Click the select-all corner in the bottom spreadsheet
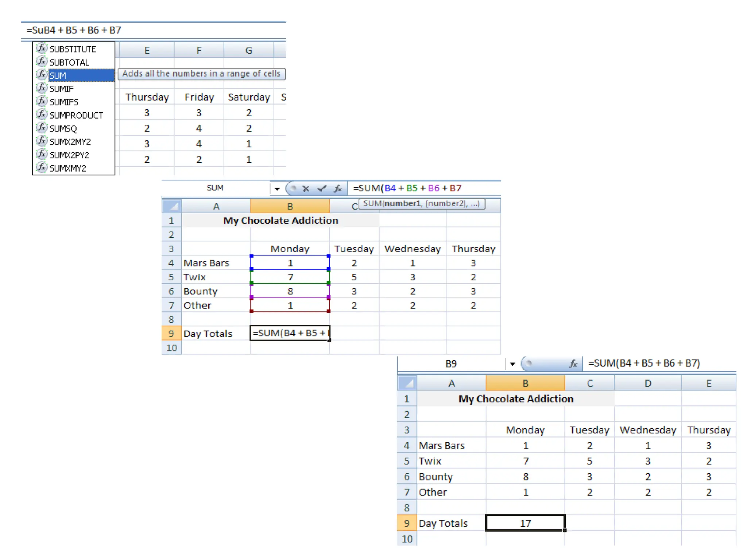 407,383
